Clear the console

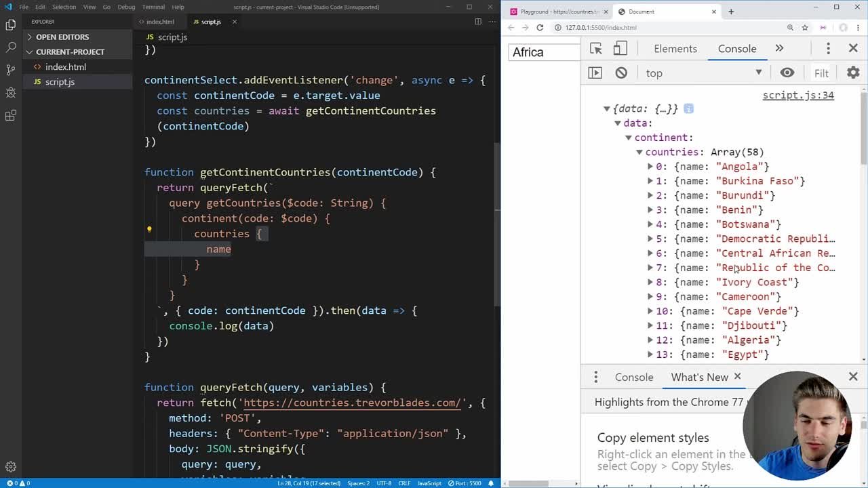tap(621, 73)
